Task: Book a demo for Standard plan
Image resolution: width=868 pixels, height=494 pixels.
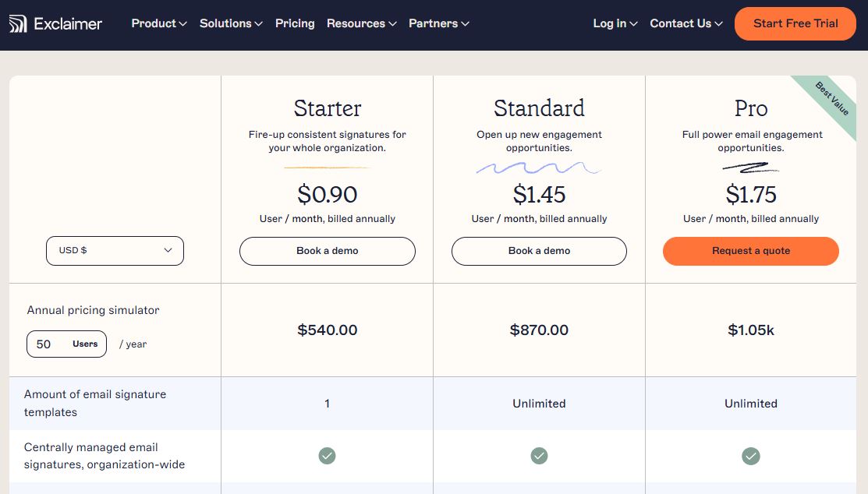Action: coord(539,251)
